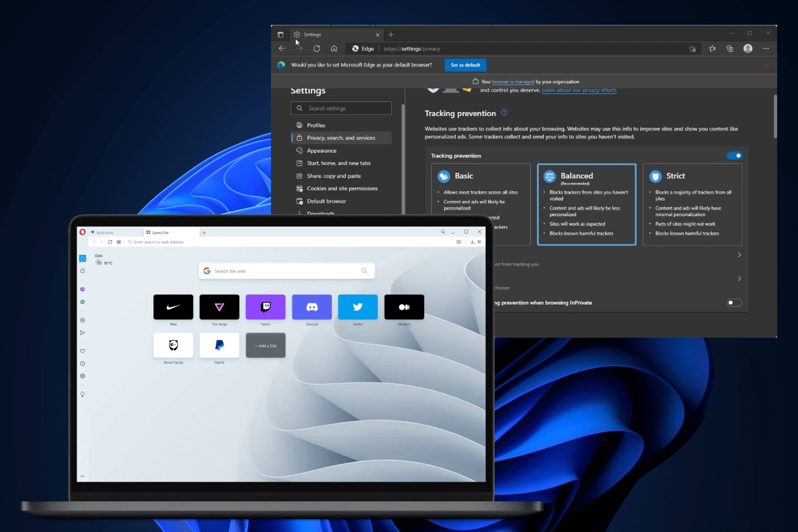
Task: Open the Twitch speed dial tile
Action: [x=266, y=307]
